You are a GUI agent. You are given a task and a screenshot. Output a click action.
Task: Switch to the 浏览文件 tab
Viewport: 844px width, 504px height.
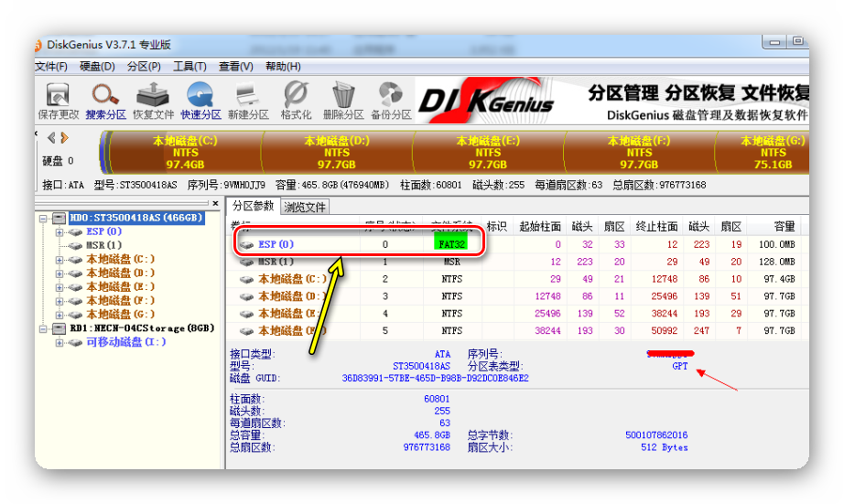(x=305, y=207)
